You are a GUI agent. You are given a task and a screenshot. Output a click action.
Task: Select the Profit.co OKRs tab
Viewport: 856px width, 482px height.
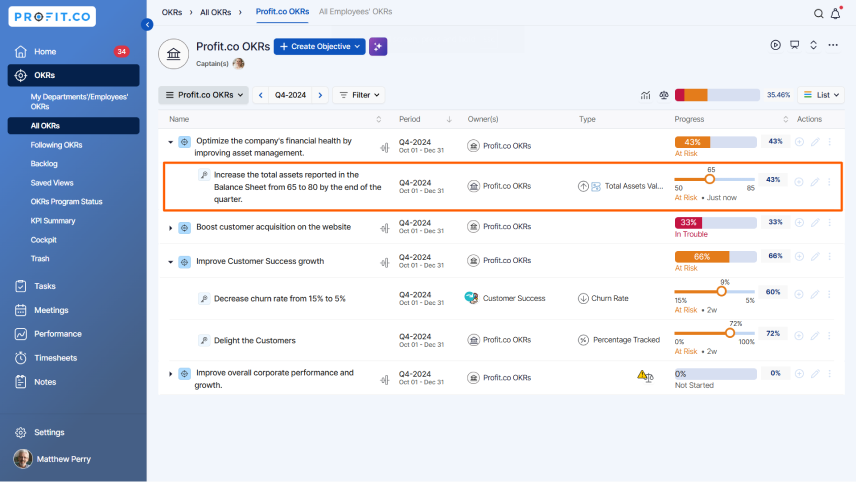pos(282,11)
